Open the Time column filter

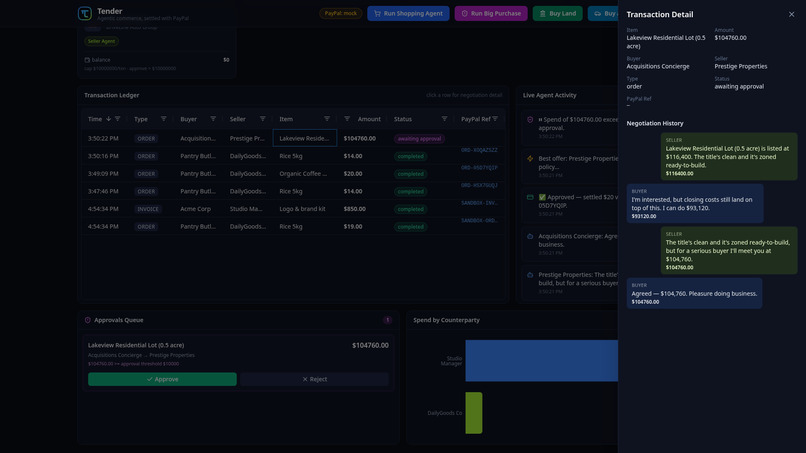click(x=118, y=119)
